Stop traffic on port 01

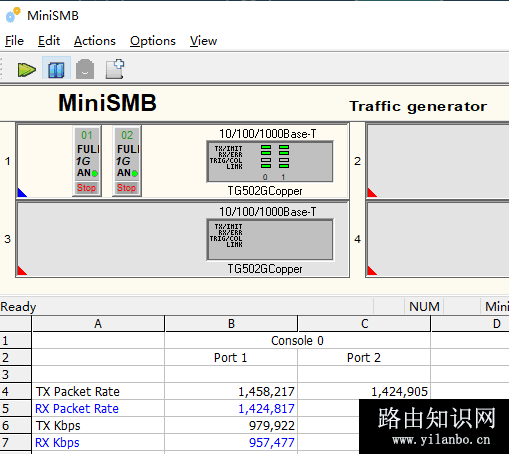86,188
